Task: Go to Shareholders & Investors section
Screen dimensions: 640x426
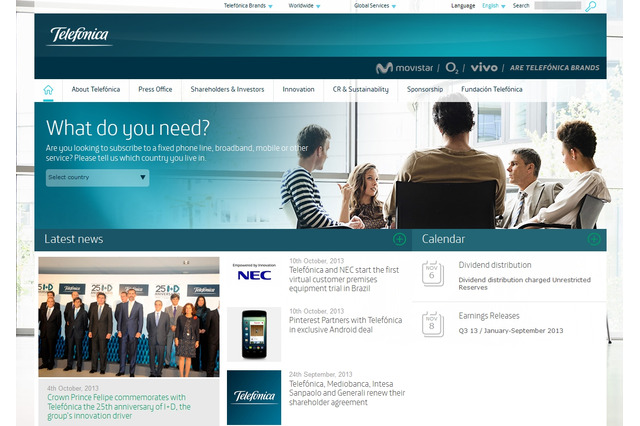Action: (x=227, y=89)
